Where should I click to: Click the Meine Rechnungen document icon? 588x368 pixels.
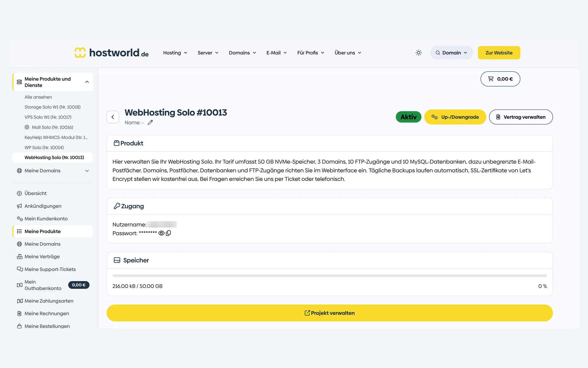click(19, 313)
